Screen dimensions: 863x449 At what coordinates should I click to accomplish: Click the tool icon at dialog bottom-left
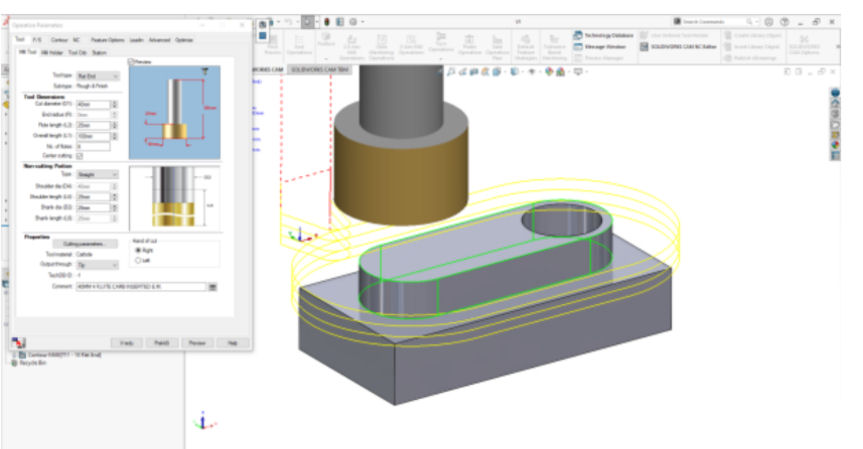[x=19, y=341]
